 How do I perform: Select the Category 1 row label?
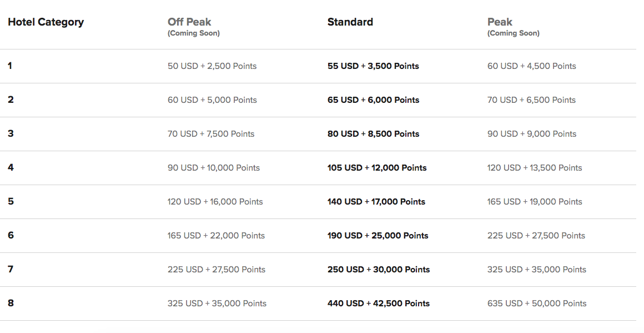pos(10,66)
